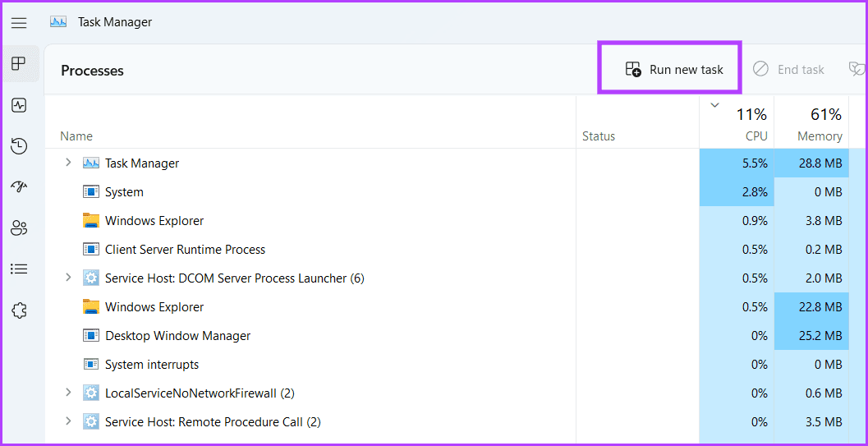Click the 2.0 MB memory cell
Screen dimensions: 868x446
pos(811,278)
